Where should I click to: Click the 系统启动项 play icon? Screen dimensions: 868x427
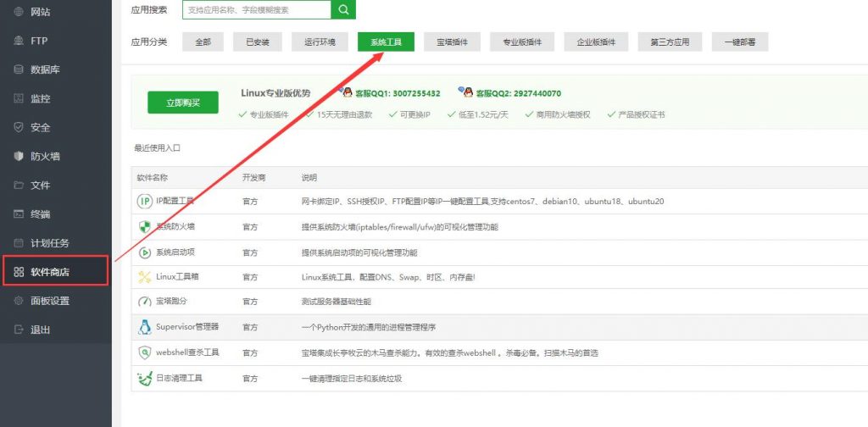point(144,252)
